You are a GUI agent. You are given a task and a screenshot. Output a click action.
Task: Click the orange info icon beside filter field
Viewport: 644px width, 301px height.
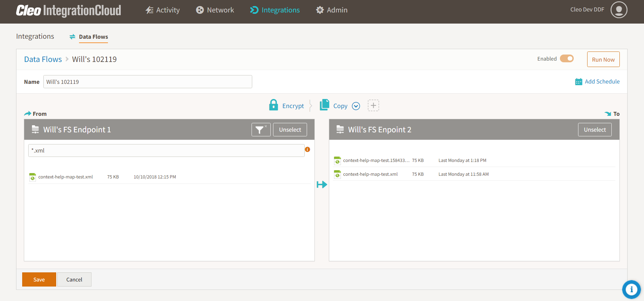tap(307, 149)
